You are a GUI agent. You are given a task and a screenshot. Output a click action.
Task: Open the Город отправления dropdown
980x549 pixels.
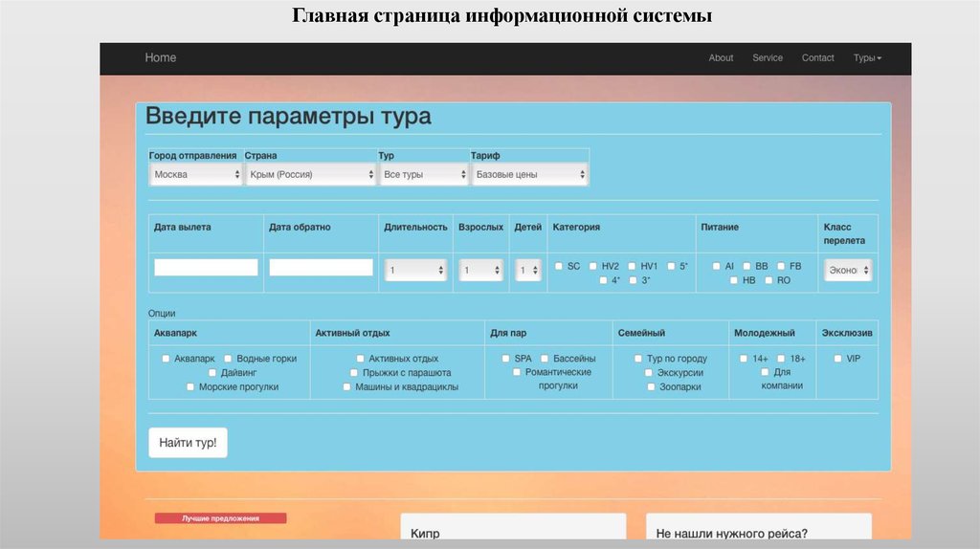(x=197, y=175)
